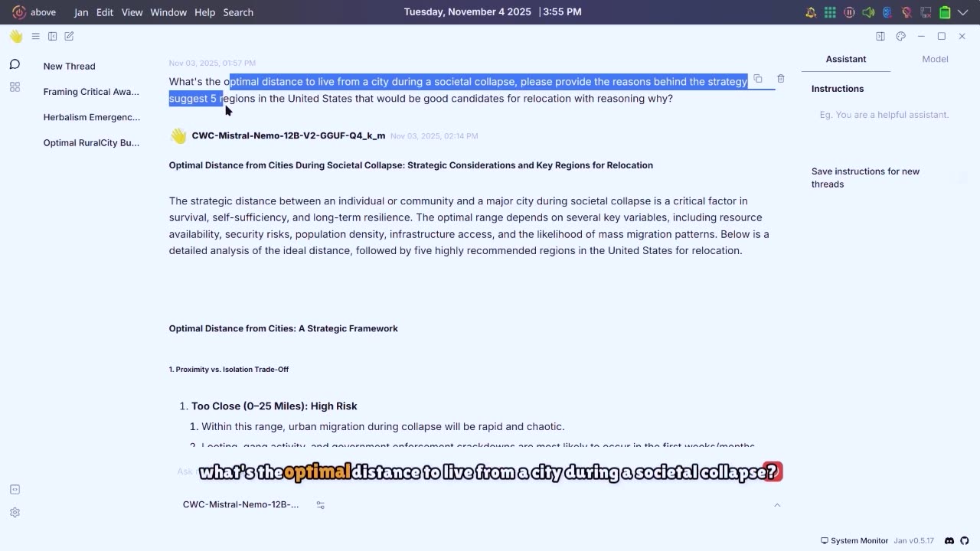Open the Search menu
Screen dimensions: 980x551
(x=238, y=12)
